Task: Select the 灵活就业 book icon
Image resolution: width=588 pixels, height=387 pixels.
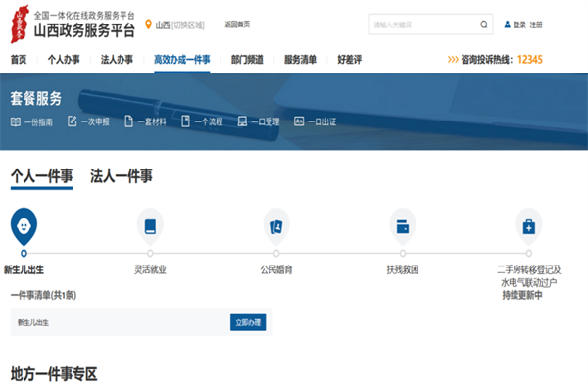Action: 150,226
